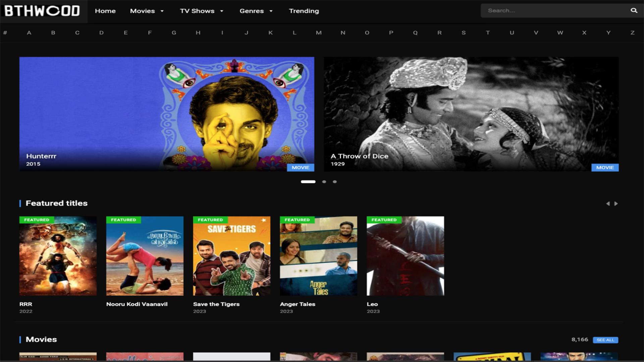Filter titles by letter X
Screen dimensions: 644x362
point(584,33)
